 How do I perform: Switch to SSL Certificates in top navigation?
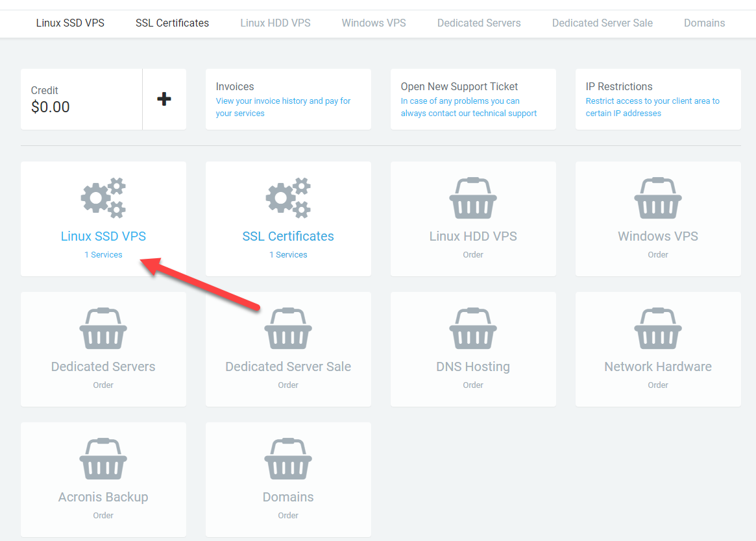point(172,23)
